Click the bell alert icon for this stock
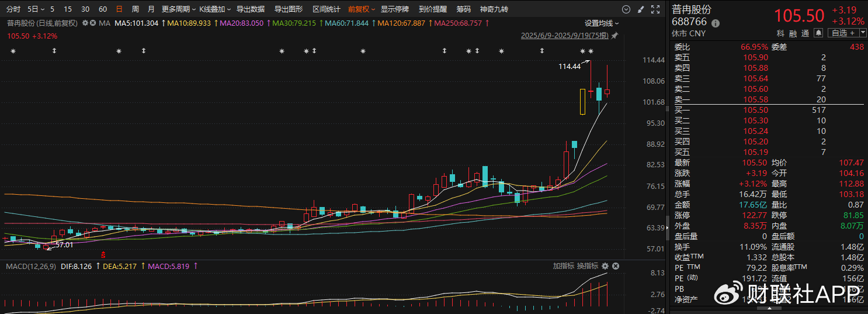 (x=818, y=33)
